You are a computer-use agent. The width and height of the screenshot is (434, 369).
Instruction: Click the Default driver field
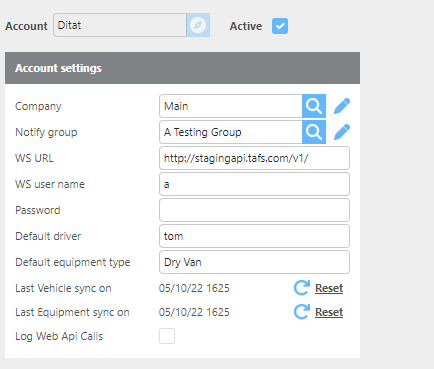(x=254, y=236)
